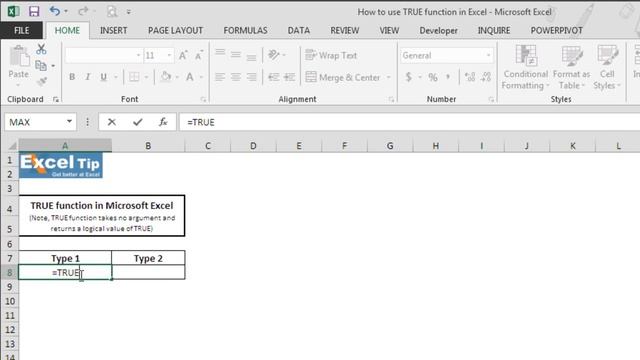Click the Increase Indent icon
The width and height of the screenshot is (640, 360).
pos(289,77)
